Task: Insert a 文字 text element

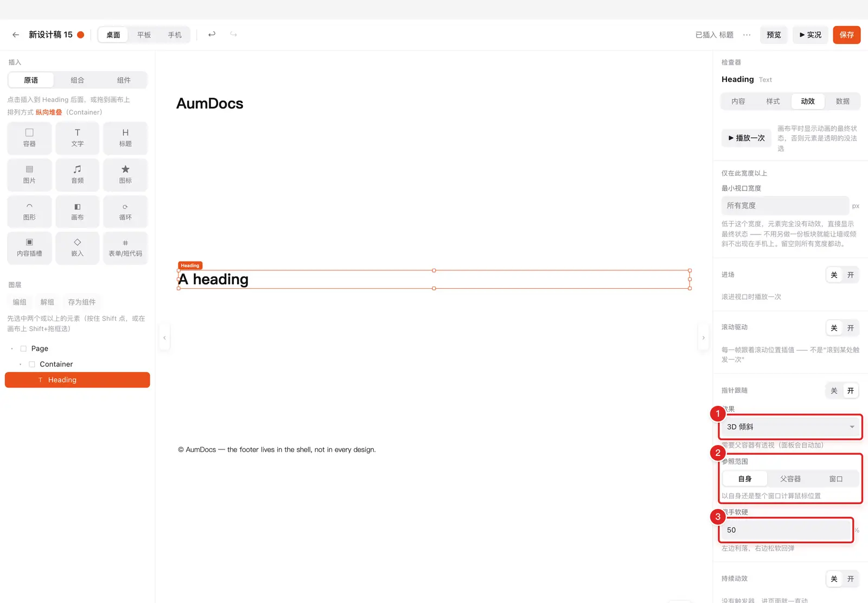Action: click(78, 138)
